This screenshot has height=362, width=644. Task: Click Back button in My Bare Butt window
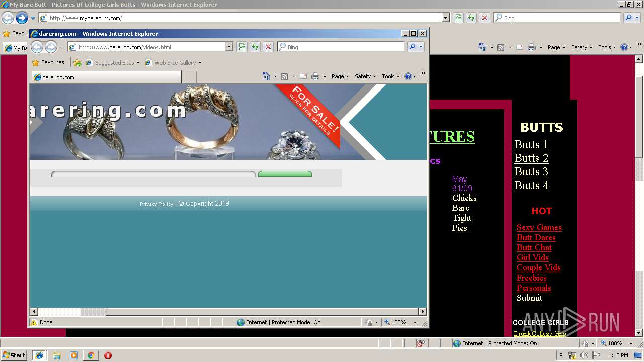(8, 18)
